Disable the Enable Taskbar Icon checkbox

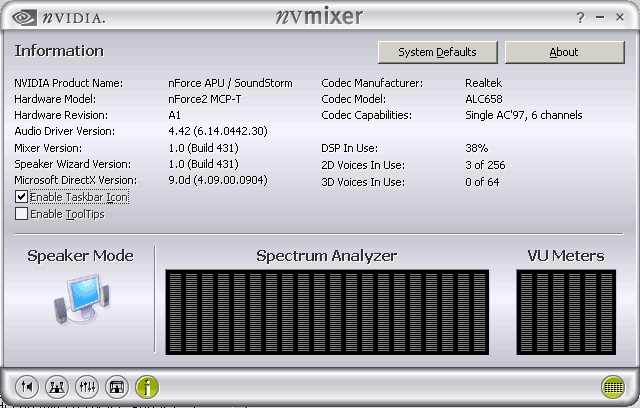click(22, 197)
